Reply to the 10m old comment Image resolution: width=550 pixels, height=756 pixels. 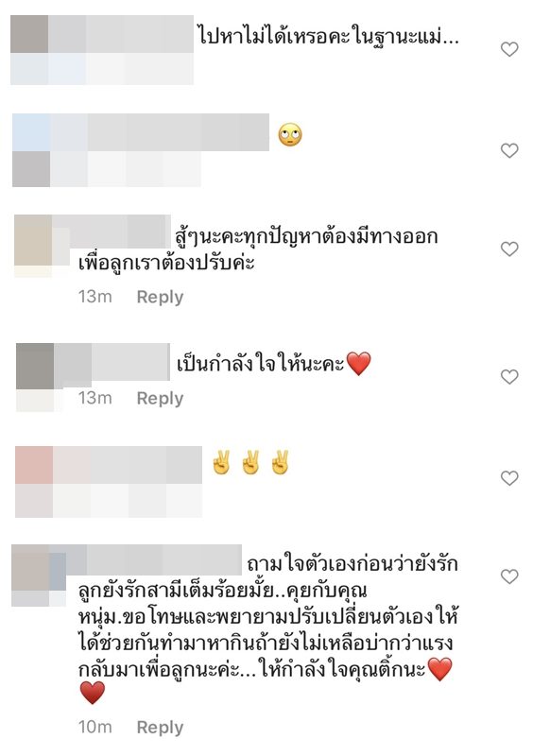160,727
